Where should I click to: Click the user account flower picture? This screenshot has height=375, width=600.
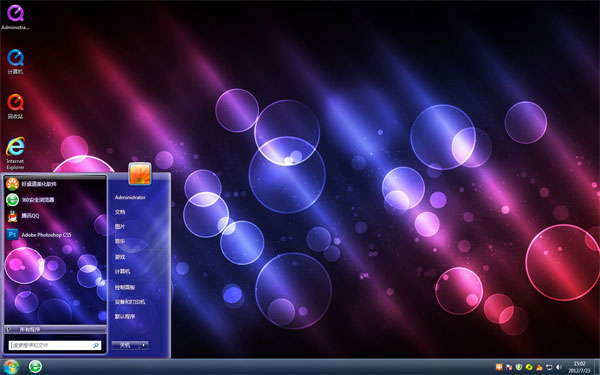point(140,173)
